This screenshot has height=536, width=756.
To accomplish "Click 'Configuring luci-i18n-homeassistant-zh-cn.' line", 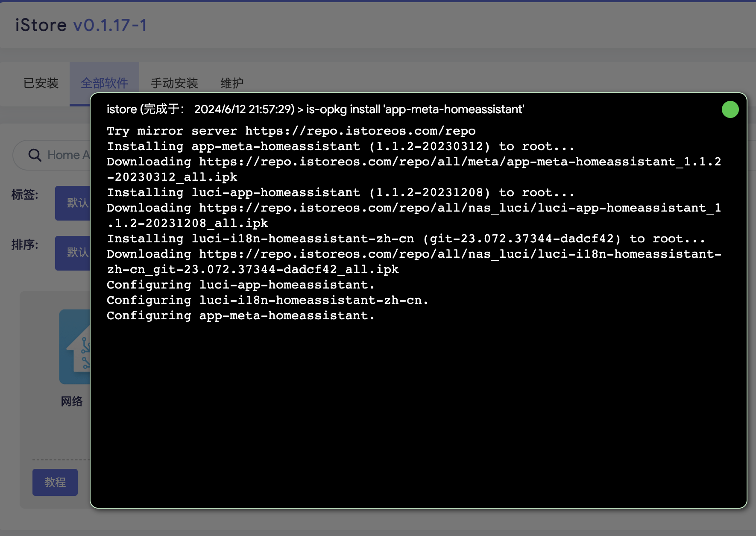I will pyautogui.click(x=268, y=300).
